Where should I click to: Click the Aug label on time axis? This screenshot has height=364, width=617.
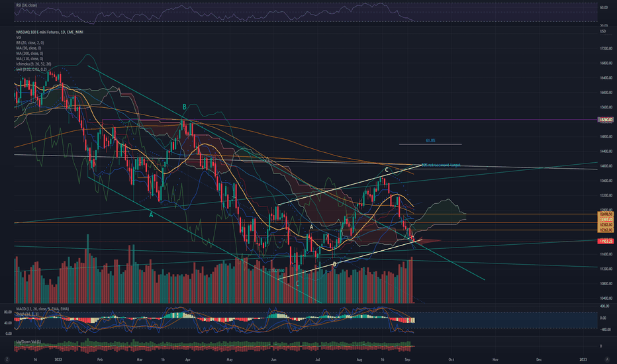point(359,359)
